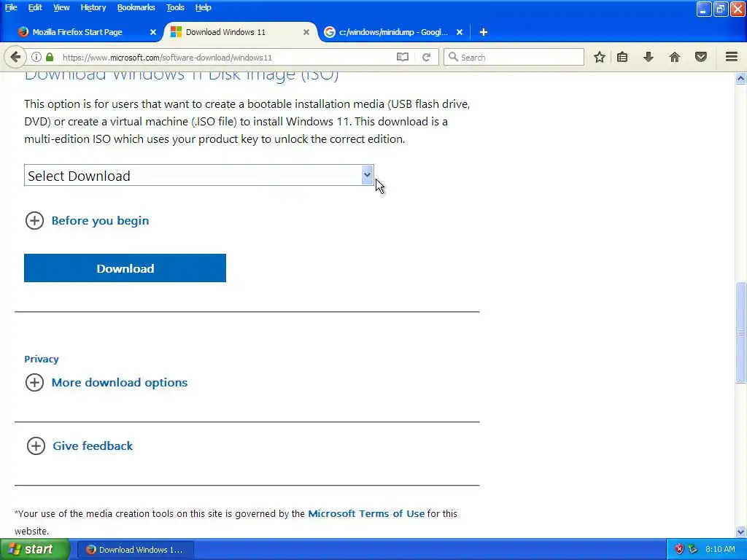
Task: Close the Download Windows 11 tab
Action: pyautogui.click(x=306, y=32)
